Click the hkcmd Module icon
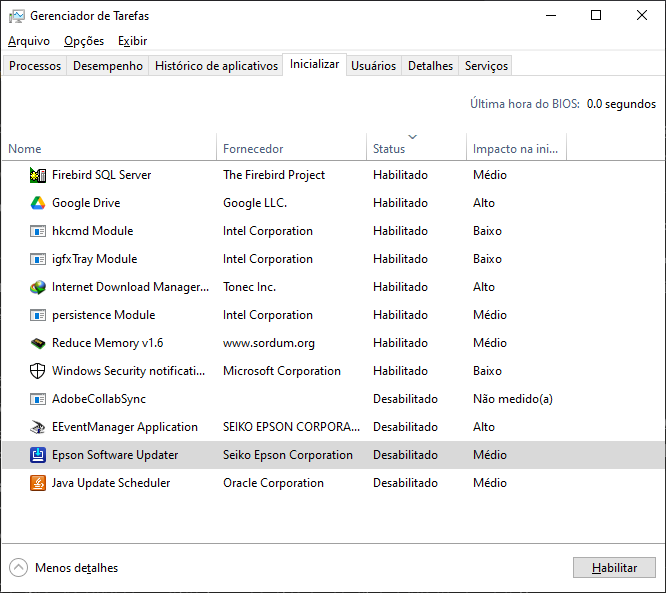 (x=38, y=231)
